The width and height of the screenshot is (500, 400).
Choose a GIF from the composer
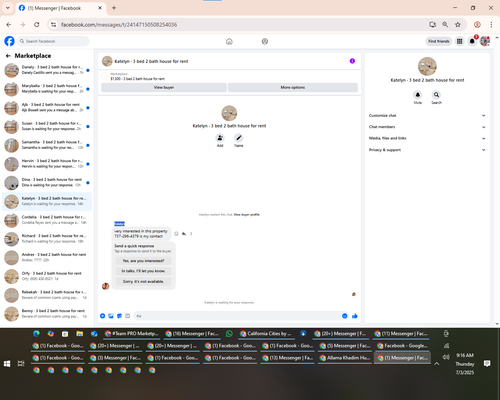[128, 316]
